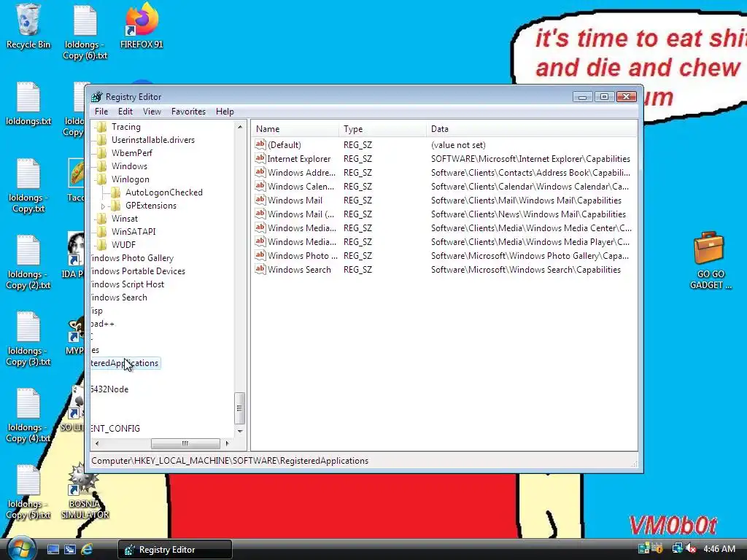
Task: Select Windows Script Host key
Action: click(127, 284)
